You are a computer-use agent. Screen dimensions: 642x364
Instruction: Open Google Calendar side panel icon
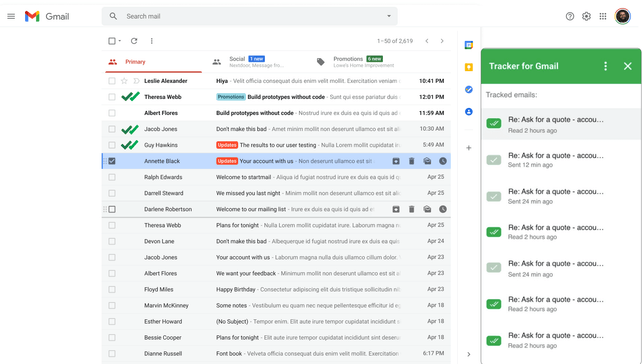469,45
